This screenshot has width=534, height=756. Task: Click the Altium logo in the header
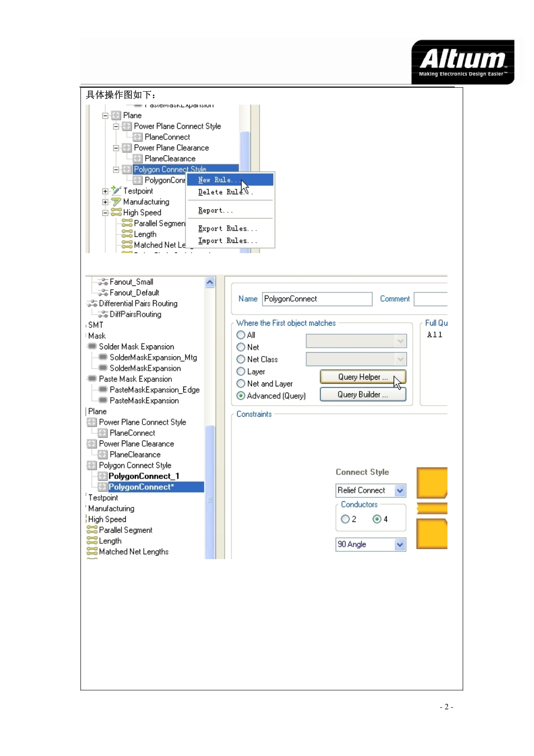coord(463,62)
